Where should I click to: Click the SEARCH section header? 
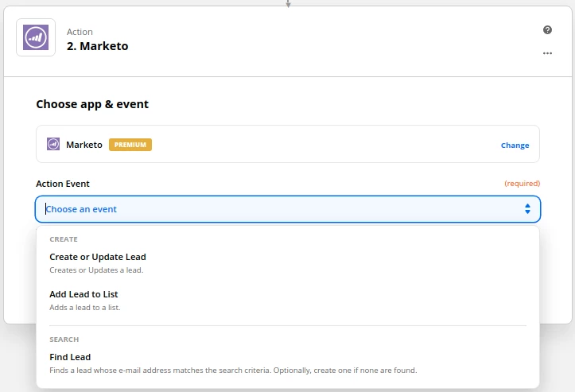click(x=64, y=340)
